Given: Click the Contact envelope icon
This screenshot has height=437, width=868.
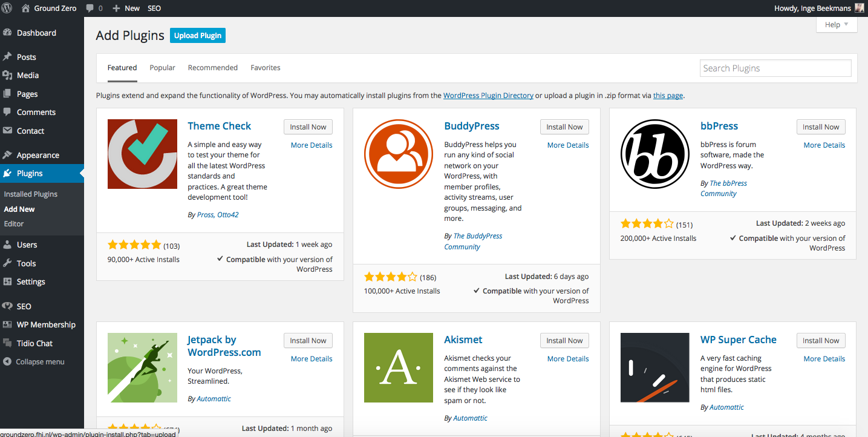Looking at the screenshot, I should 7,131.
